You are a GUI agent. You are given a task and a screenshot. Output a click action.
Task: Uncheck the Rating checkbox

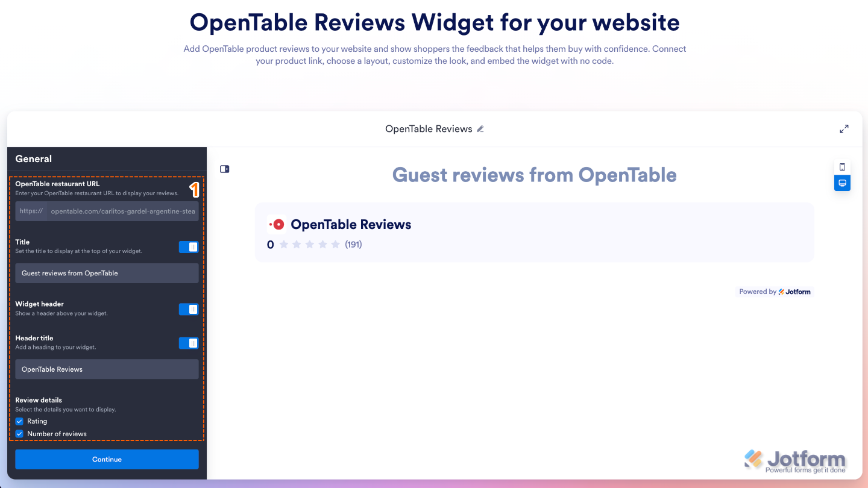[19, 421]
